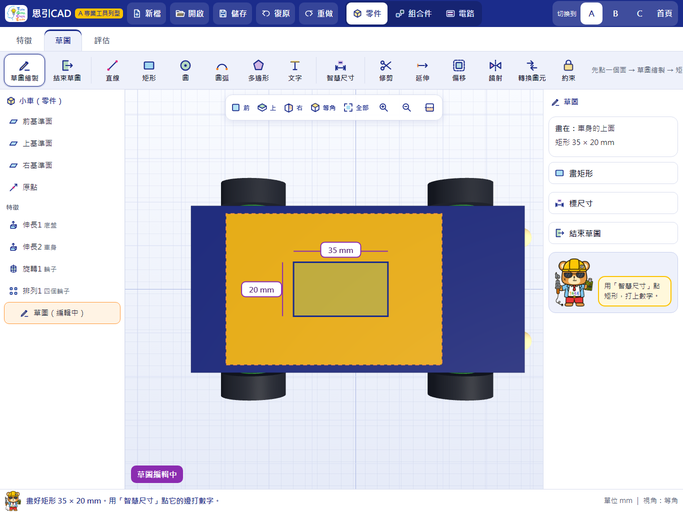
Task: Select the 圓 circle tool
Action: coord(186,70)
